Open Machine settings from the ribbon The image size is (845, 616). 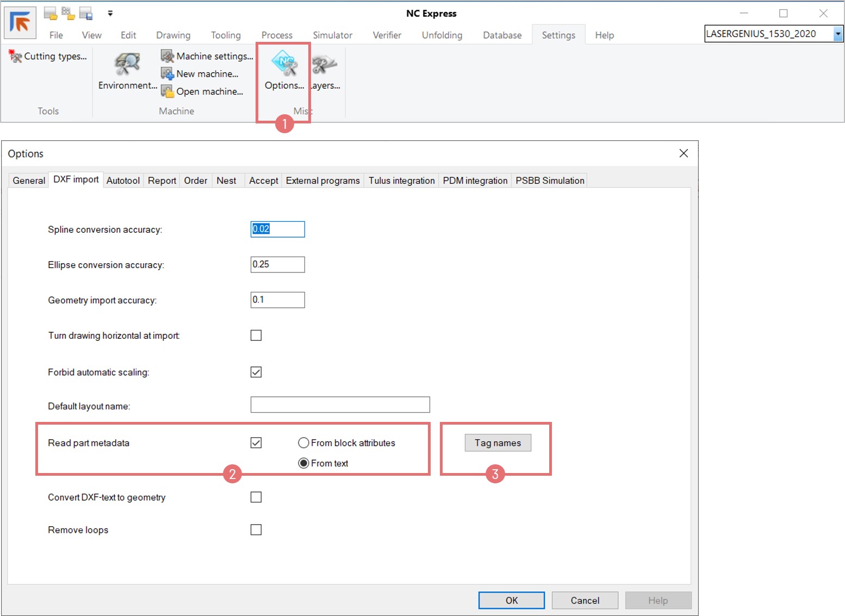[207, 56]
